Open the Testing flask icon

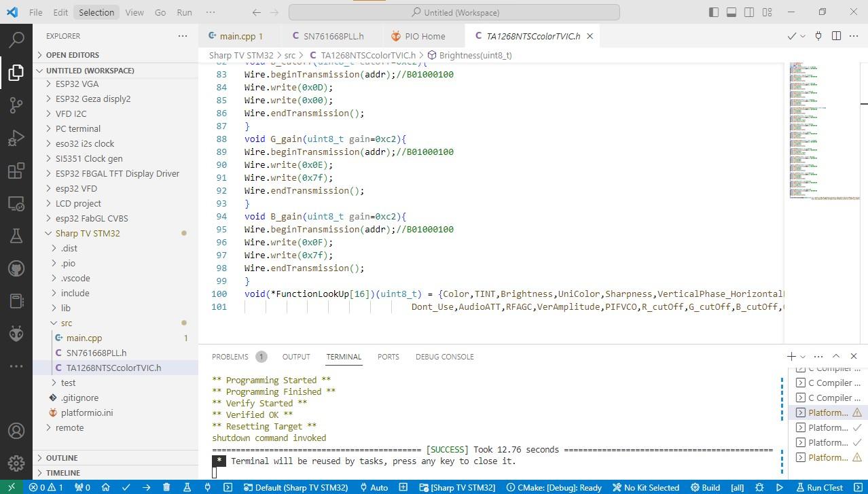(x=16, y=234)
